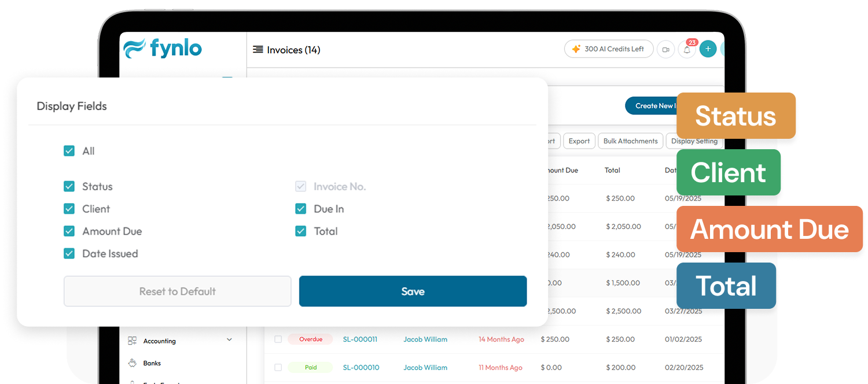The image size is (868, 384).
Task: Click the AI sparkle credits icon
Action: click(x=576, y=49)
